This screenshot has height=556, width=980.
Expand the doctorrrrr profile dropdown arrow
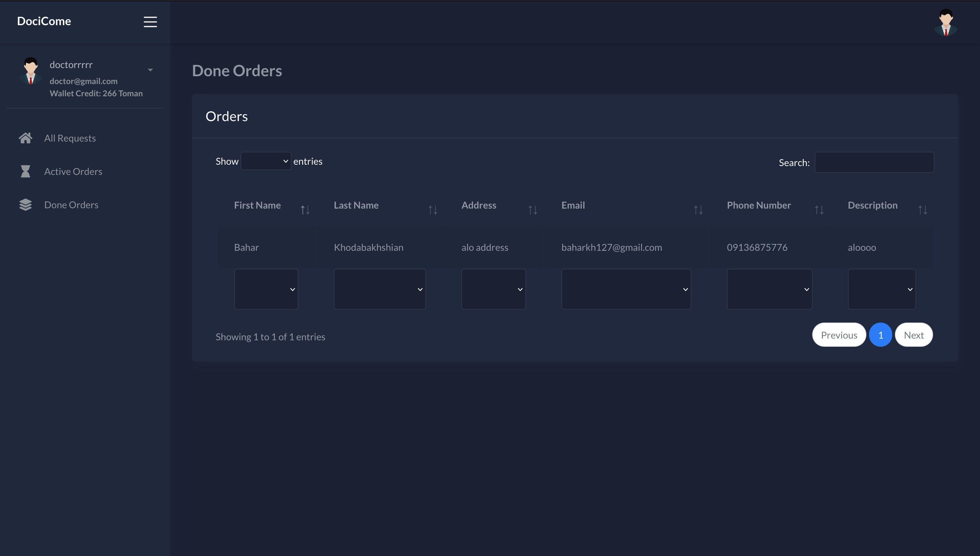coord(150,70)
